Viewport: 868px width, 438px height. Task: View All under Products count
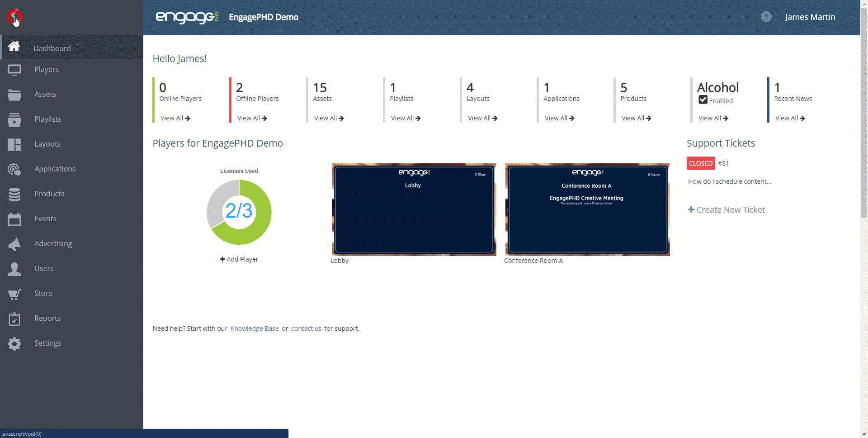coord(637,118)
